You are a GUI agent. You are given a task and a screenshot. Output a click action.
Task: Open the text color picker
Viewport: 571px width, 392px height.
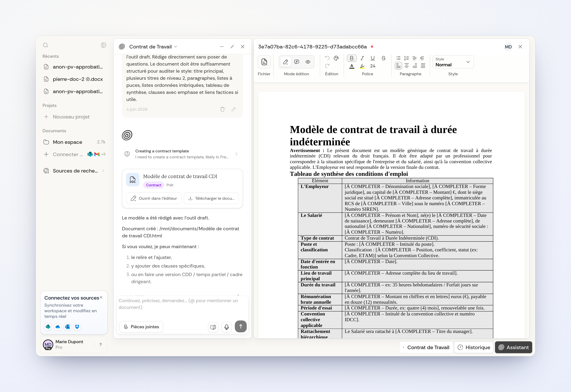[x=352, y=66]
